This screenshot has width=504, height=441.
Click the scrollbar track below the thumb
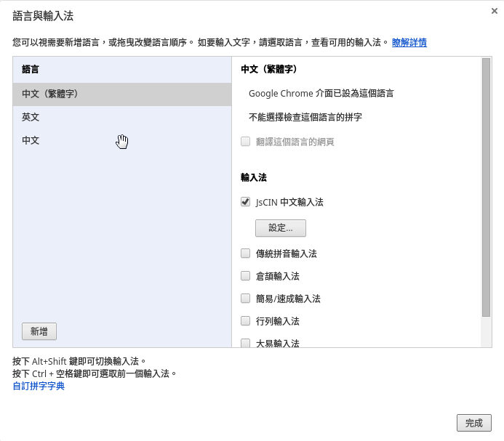tap(486, 332)
